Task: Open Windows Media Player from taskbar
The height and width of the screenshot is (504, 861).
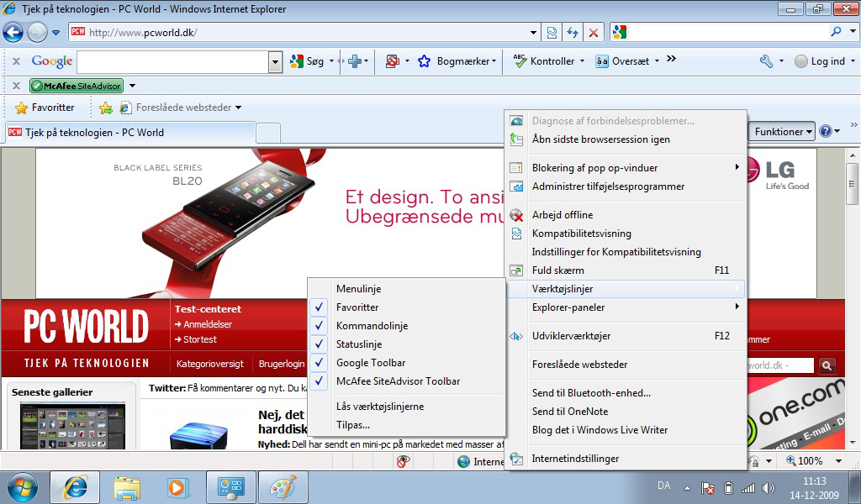Action: pyautogui.click(x=177, y=487)
